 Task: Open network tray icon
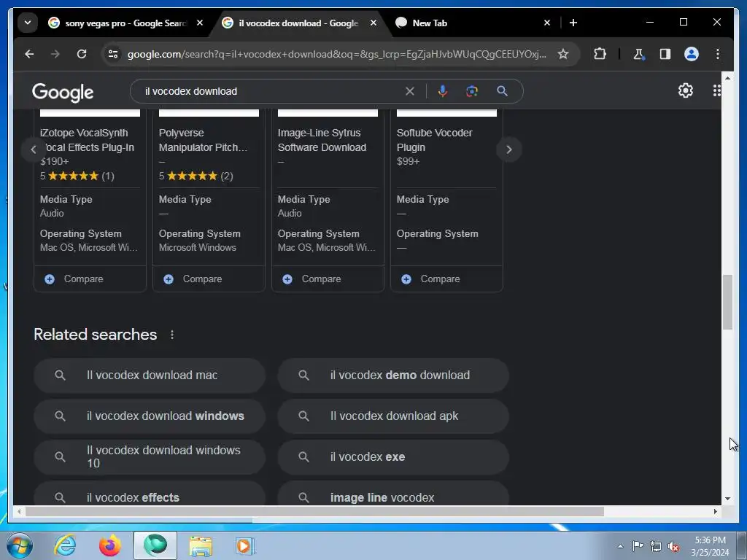coord(656,546)
